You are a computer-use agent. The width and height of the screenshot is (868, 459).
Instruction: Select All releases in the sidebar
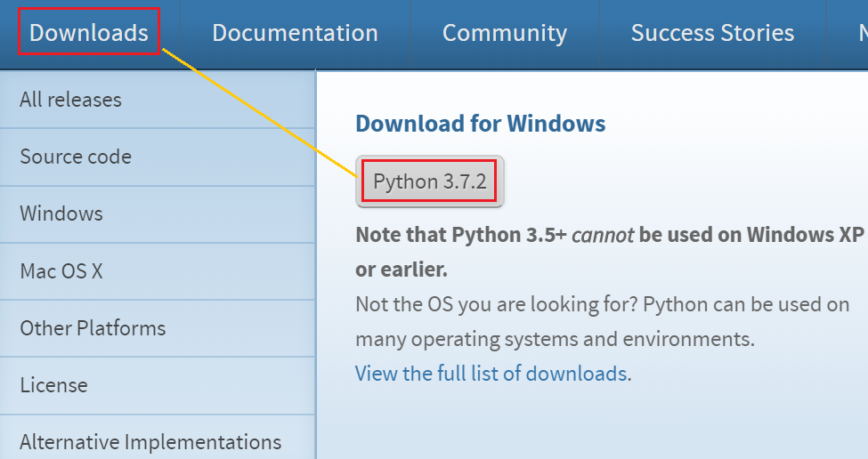point(70,100)
